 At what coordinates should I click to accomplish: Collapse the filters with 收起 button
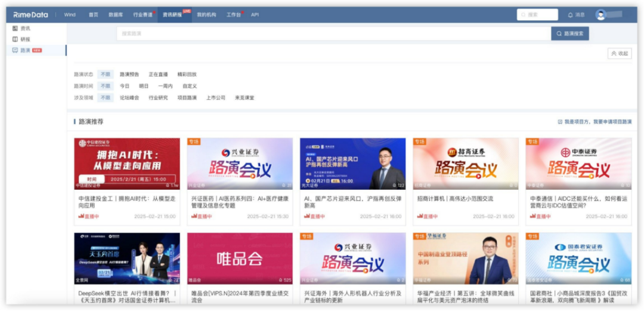tap(620, 54)
